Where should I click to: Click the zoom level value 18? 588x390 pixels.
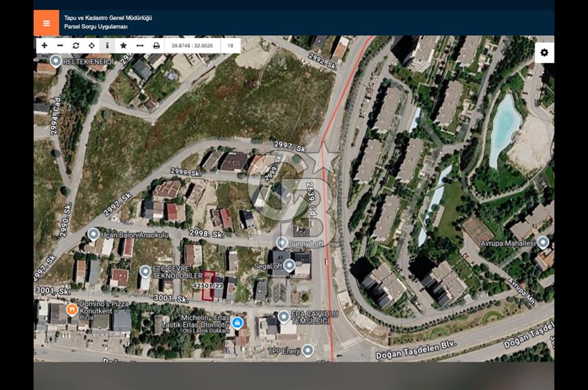pos(230,46)
